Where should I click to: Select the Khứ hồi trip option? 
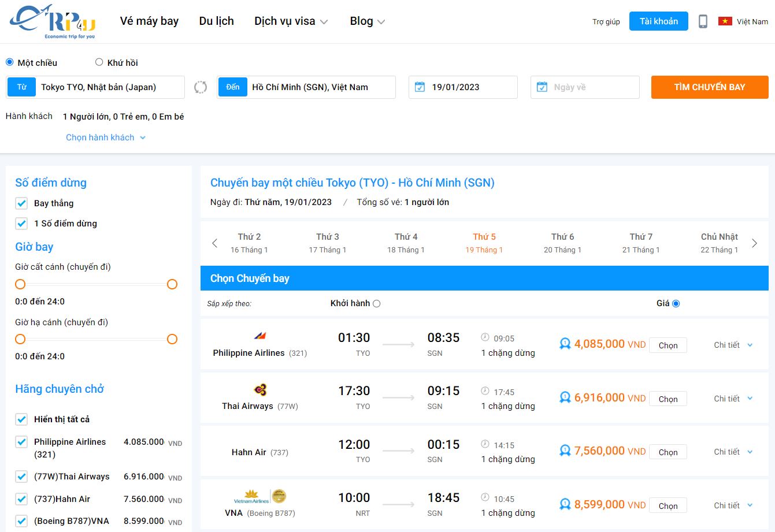tap(99, 61)
